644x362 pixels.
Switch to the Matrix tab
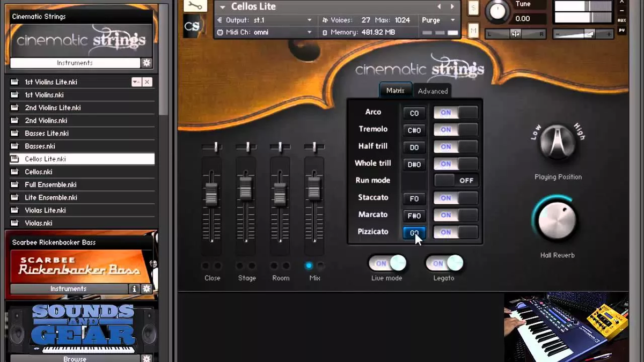(x=396, y=91)
